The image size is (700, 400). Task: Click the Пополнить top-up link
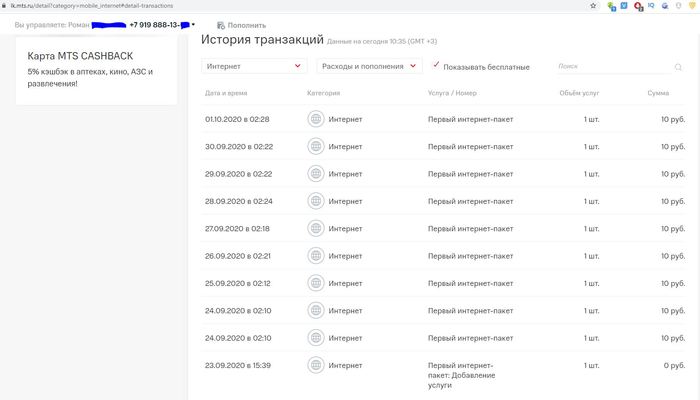[x=246, y=25]
